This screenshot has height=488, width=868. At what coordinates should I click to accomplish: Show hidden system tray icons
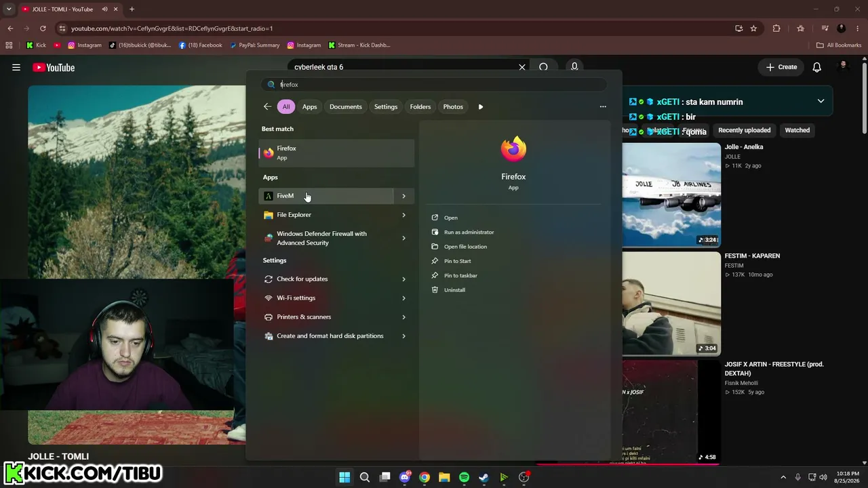[783, 477]
